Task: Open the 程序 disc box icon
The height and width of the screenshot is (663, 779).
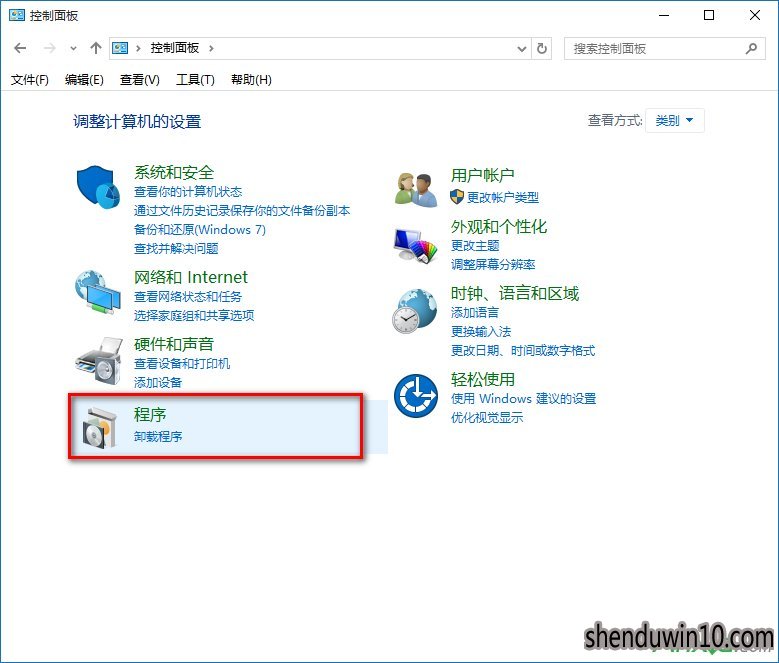Action: tap(99, 428)
